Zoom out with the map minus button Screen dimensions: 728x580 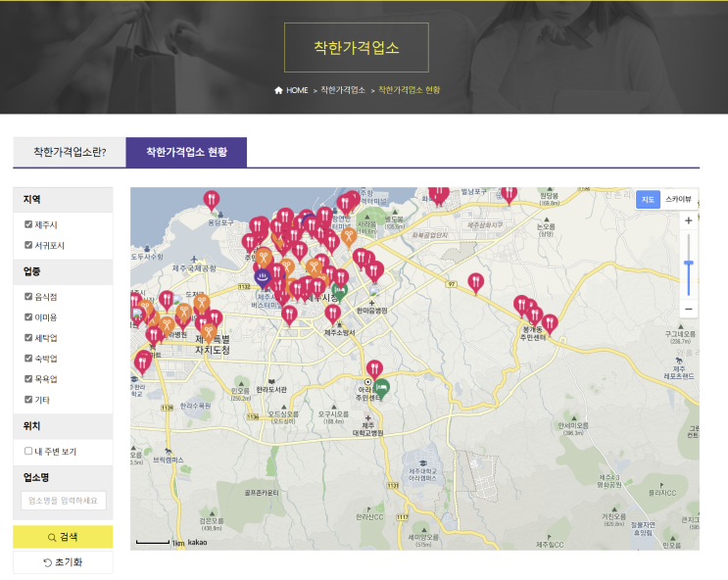click(689, 309)
